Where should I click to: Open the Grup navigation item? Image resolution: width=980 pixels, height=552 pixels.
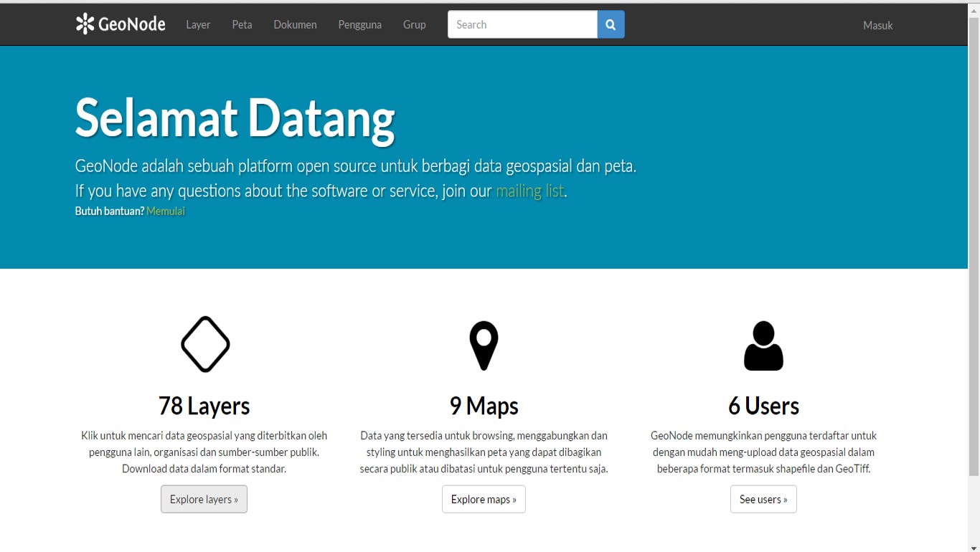(x=414, y=24)
